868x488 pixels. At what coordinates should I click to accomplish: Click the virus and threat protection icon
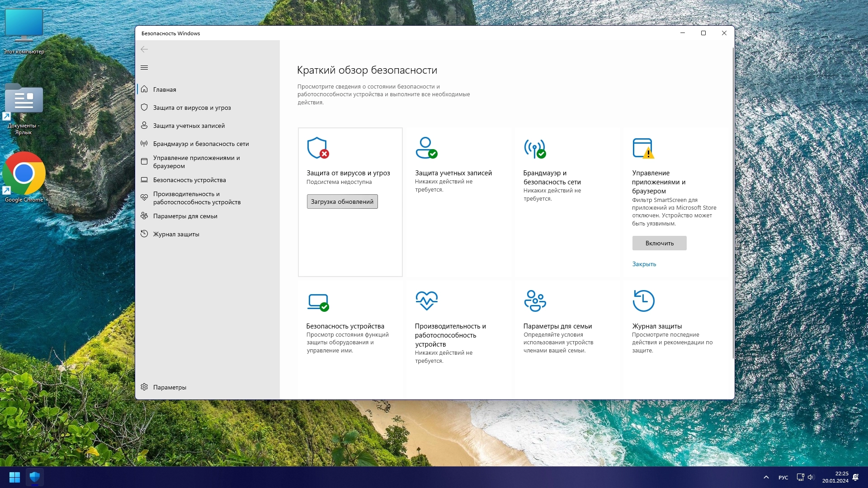point(317,147)
